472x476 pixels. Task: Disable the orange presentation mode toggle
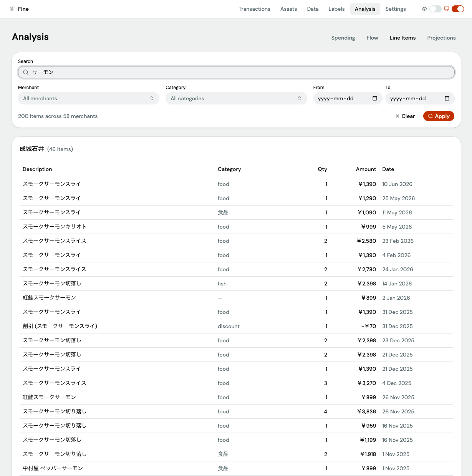458,9
